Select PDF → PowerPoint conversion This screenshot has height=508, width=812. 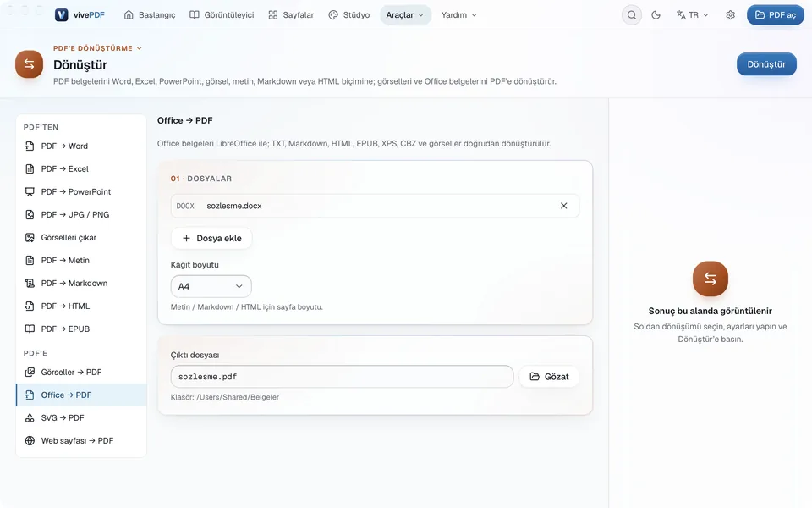(x=81, y=192)
